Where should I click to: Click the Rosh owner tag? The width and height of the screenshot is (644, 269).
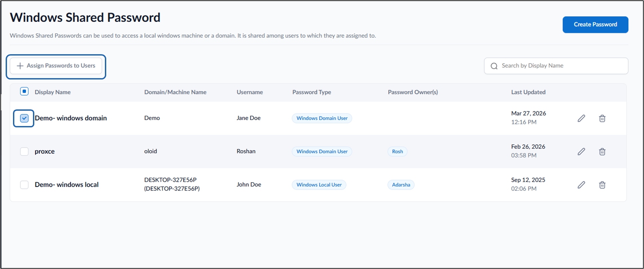pos(397,152)
